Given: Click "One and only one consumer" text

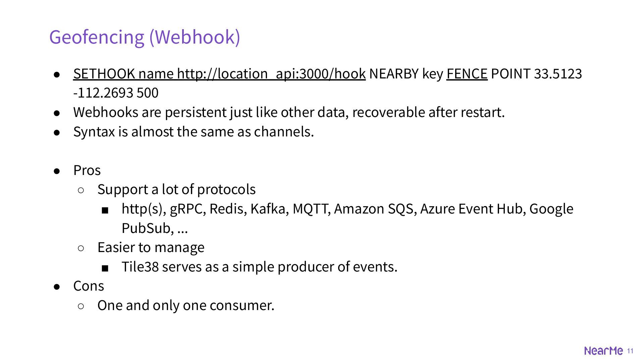Looking at the screenshot, I should [x=186, y=305].
